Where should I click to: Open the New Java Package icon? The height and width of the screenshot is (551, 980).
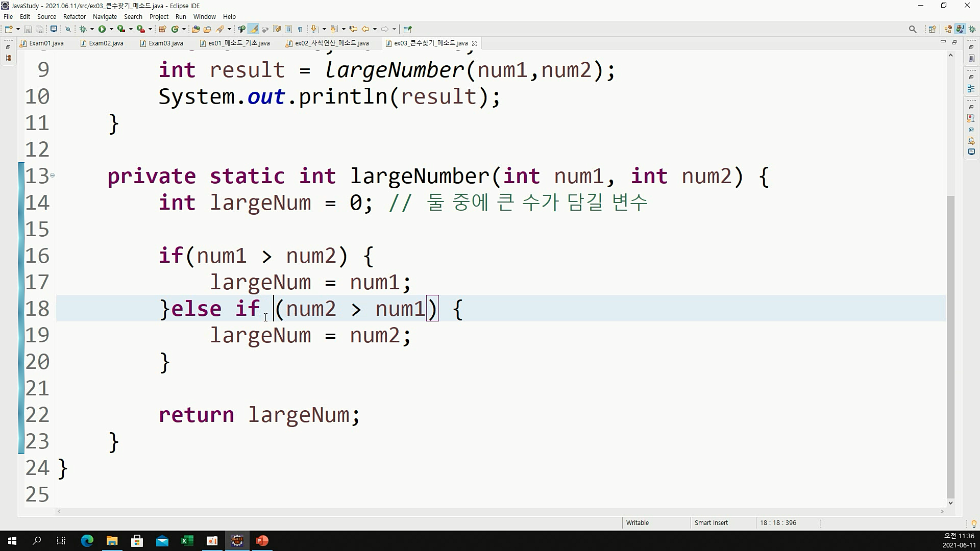coord(163,29)
